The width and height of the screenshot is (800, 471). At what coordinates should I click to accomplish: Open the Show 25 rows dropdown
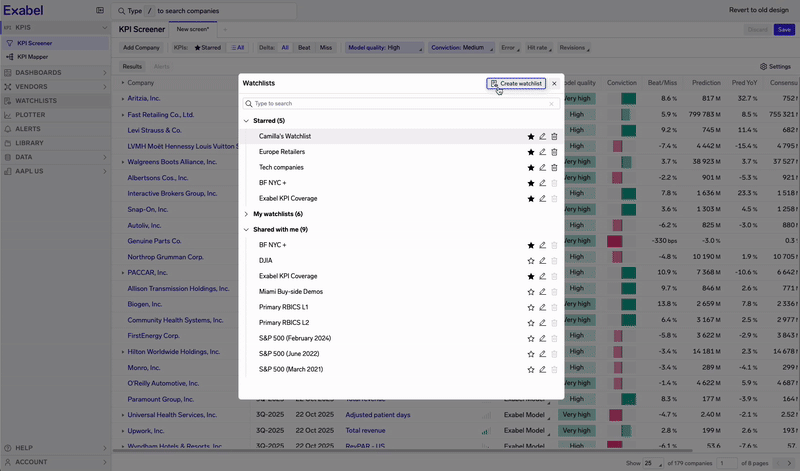click(654, 463)
